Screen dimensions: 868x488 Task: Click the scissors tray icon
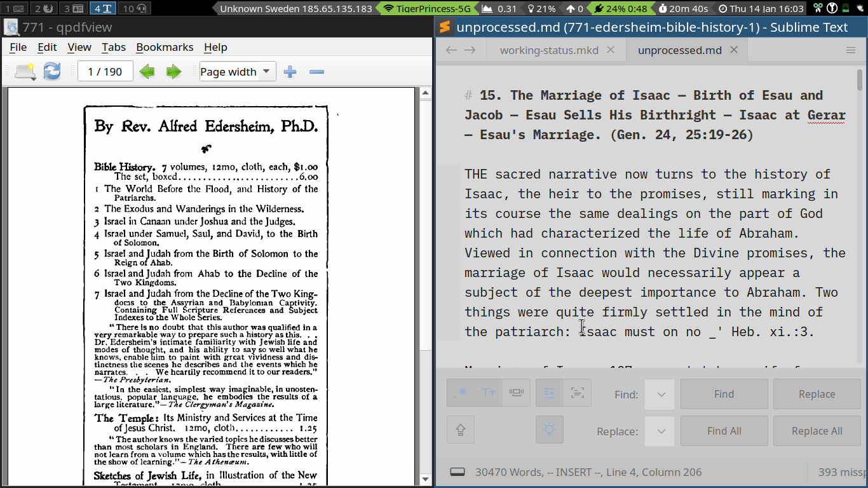click(818, 8)
